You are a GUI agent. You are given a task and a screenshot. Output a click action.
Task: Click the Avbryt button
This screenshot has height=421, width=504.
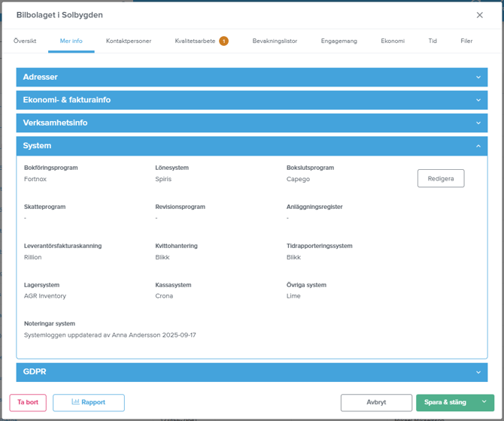[376, 402]
